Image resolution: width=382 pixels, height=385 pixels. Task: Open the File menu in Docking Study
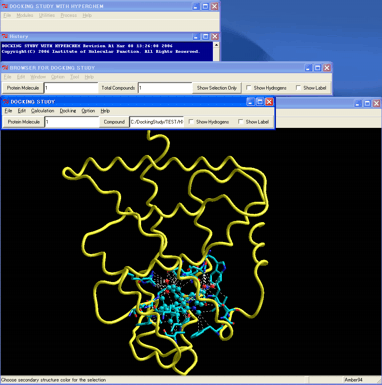click(x=8, y=111)
